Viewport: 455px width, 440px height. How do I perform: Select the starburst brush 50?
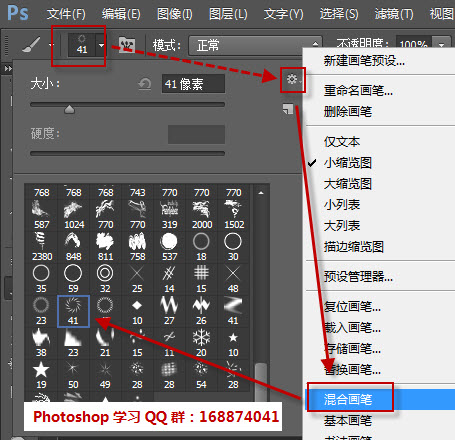click(73, 375)
